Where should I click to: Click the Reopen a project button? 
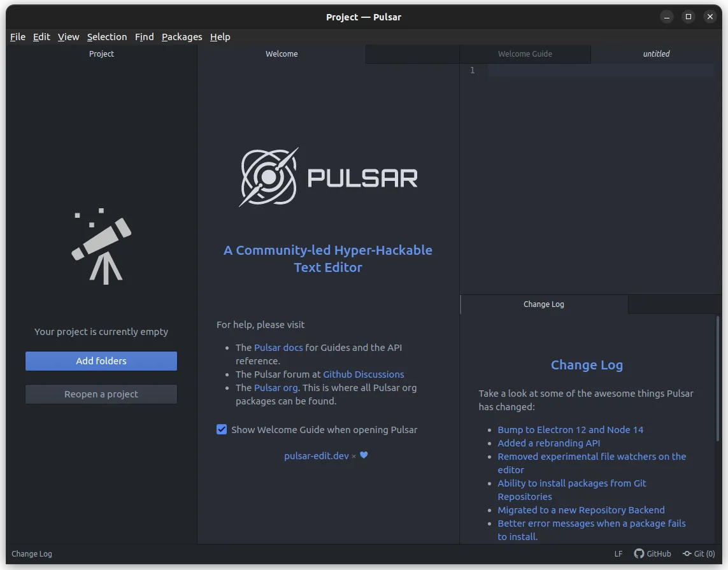click(101, 394)
